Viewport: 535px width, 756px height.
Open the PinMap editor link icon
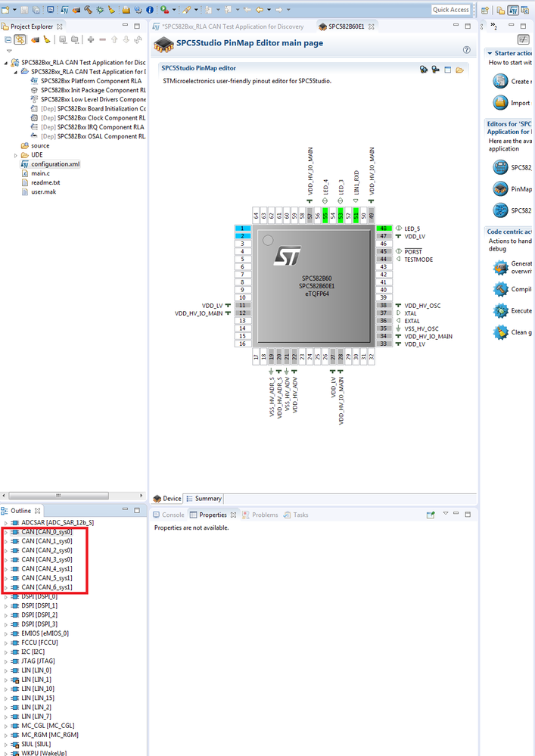pyautogui.click(x=501, y=189)
